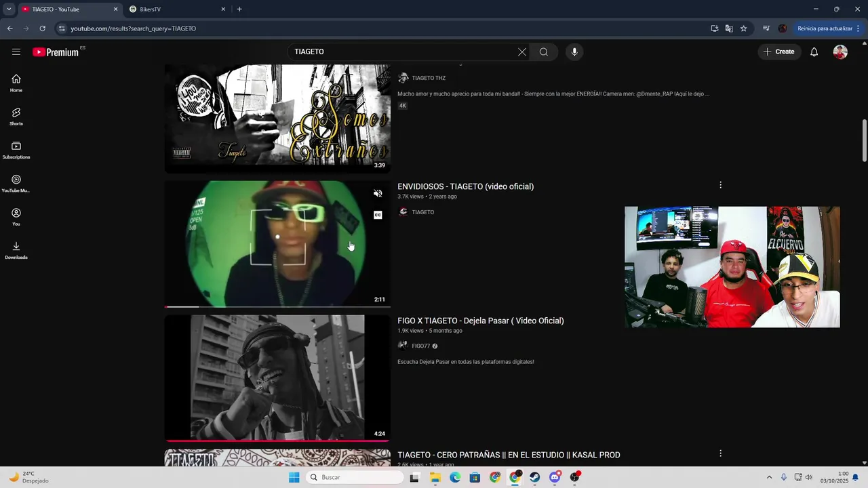Reload the current page
The height and width of the screenshot is (488, 868).
(42, 28)
